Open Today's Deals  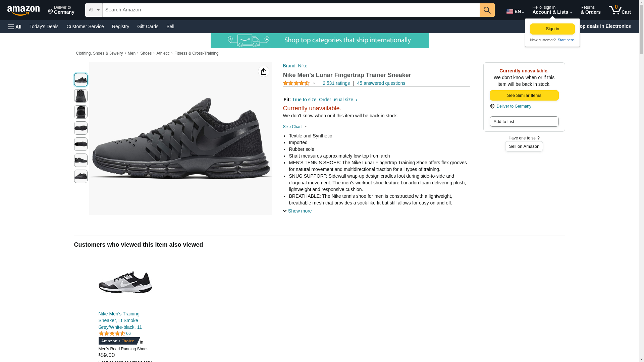tap(44, 26)
